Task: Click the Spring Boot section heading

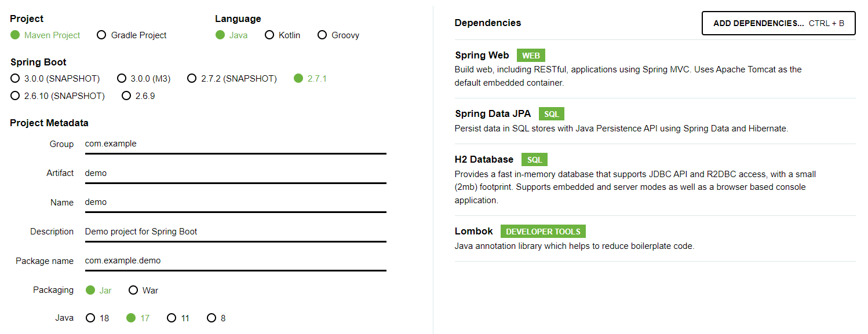Action: (x=38, y=63)
